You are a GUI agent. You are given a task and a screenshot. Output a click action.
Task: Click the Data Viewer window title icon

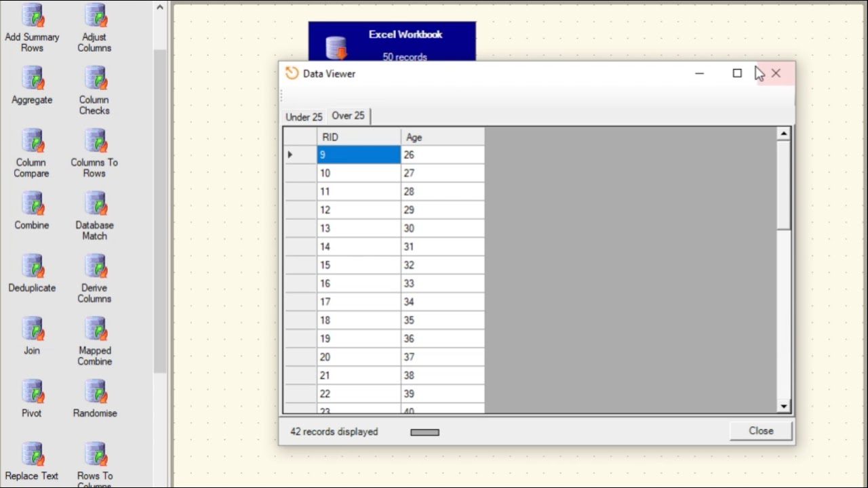pos(292,73)
